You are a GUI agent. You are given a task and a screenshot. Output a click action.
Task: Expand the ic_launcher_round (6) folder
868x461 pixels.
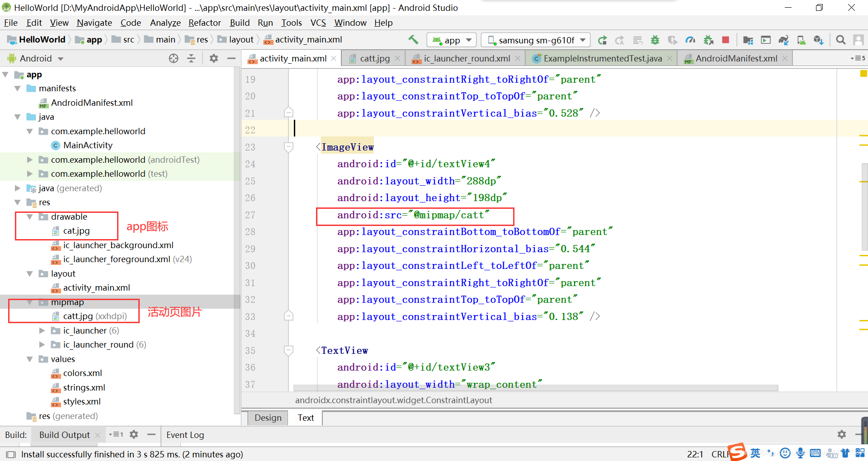(x=42, y=345)
